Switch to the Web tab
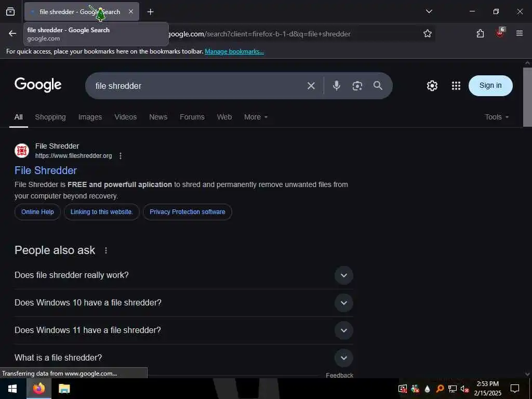Viewport: 532px width, 399px height. point(224,117)
